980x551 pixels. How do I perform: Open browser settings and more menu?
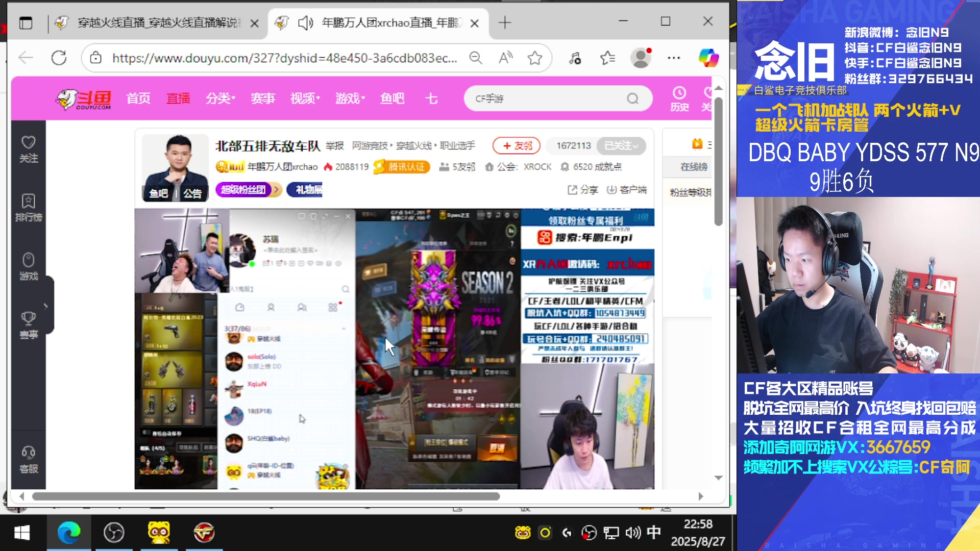click(674, 58)
